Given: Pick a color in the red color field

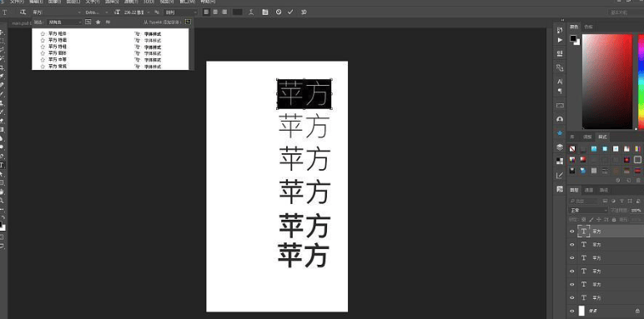Looking at the screenshot, I should click(607, 81).
